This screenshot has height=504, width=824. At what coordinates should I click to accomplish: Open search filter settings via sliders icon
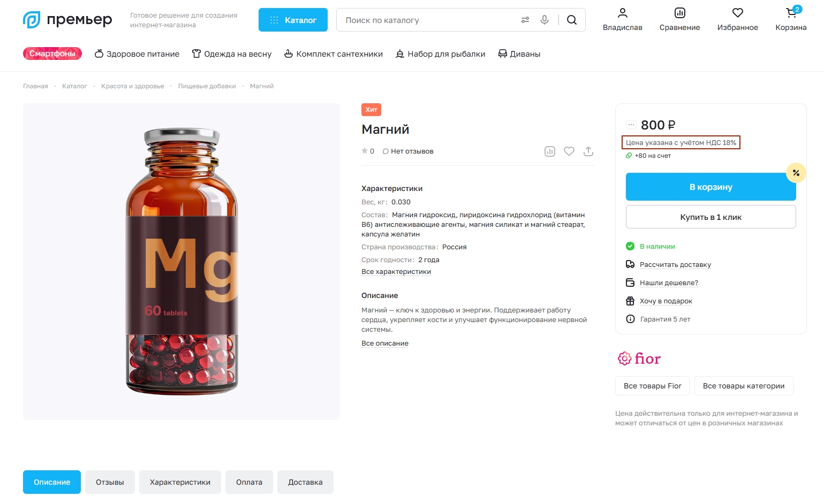pyautogui.click(x=525, y=19)
